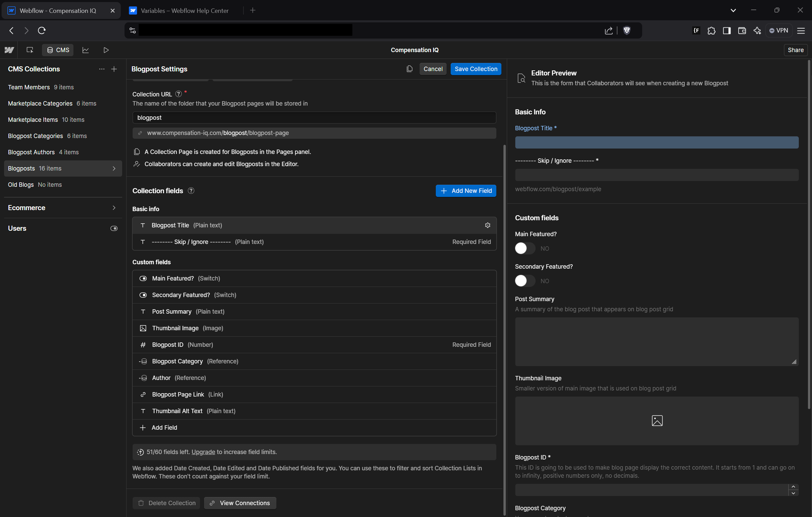Viewport: 812px width, 517px height.
Task: Click the Share button
Action: point(795,50)
